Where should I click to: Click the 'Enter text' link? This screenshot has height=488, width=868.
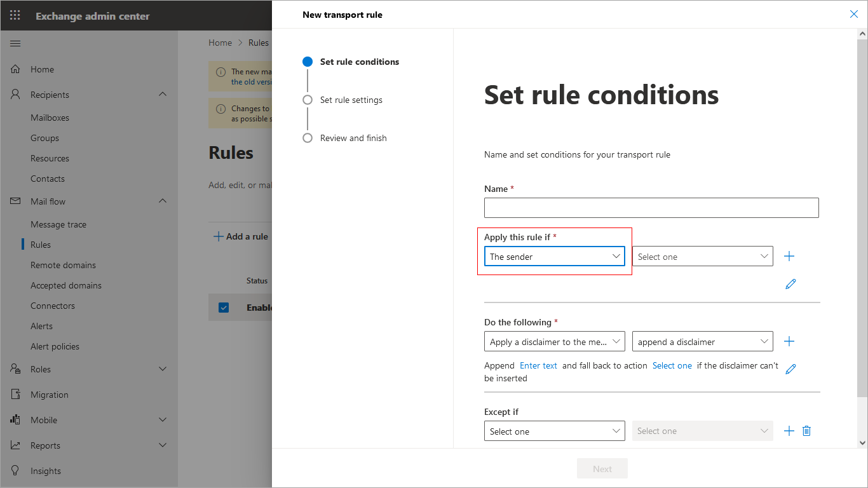point(538,365)
